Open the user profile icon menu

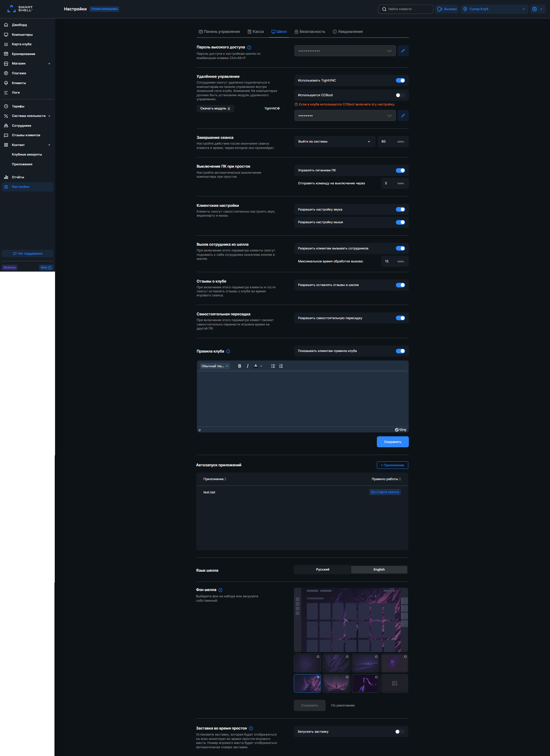537,9
